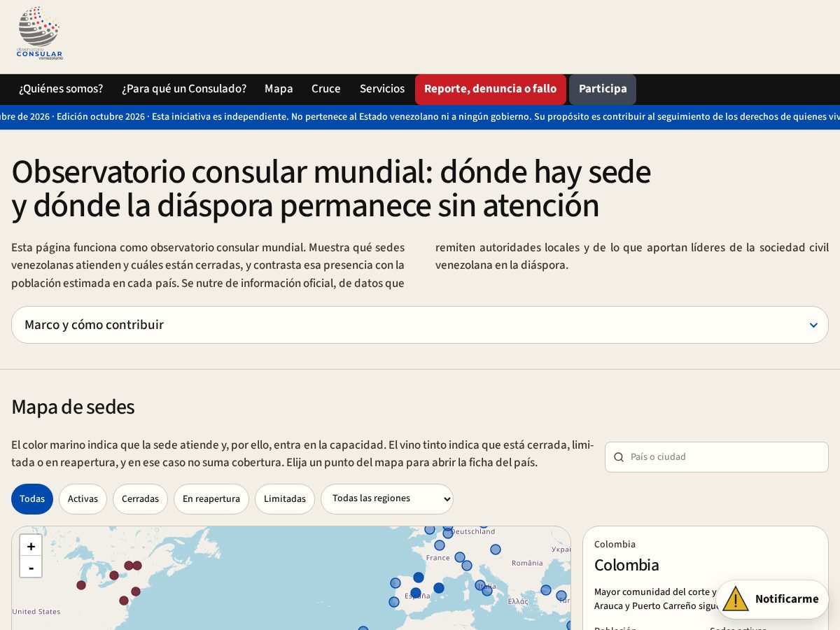Select the Mapa de sedes heading

tap(73, 407)
